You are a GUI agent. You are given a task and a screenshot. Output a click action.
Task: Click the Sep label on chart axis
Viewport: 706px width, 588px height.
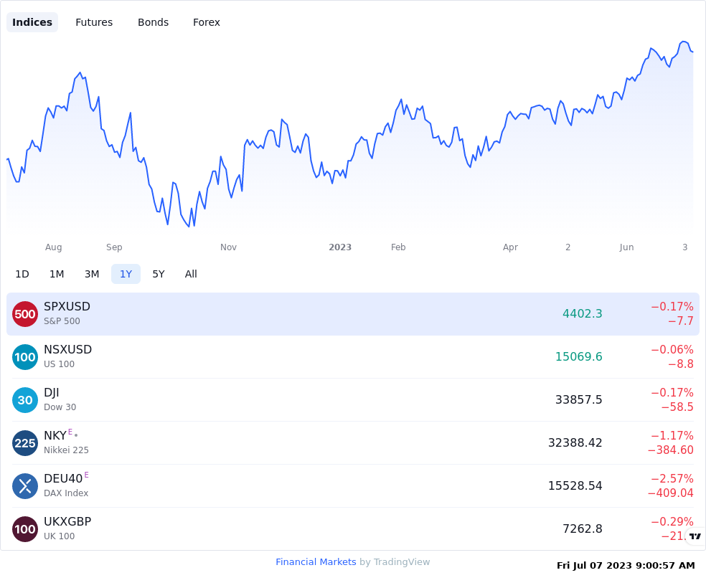(114, 247)
